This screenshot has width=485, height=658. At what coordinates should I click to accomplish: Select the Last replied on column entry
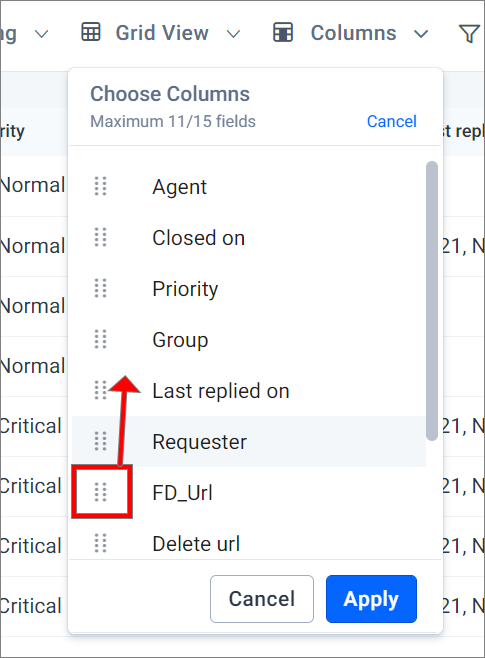point(221,391)
